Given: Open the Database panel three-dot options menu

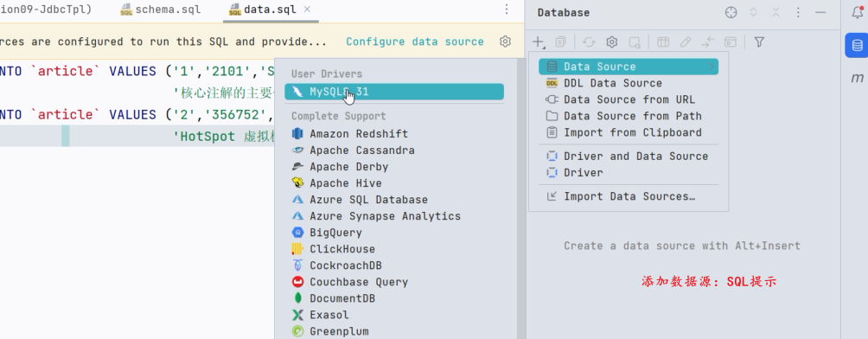Looking at the screenshot, I should pyautogui.click(x=798, y=12).
